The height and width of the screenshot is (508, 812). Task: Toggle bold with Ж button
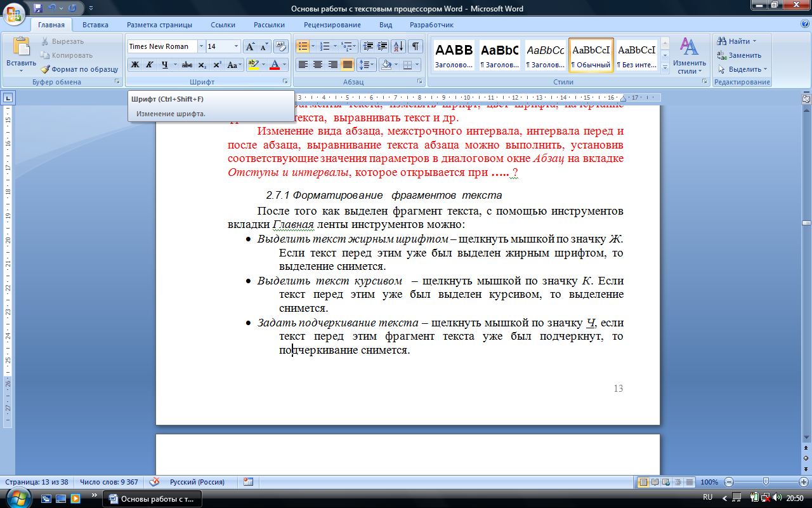click(x=134, y=65)
